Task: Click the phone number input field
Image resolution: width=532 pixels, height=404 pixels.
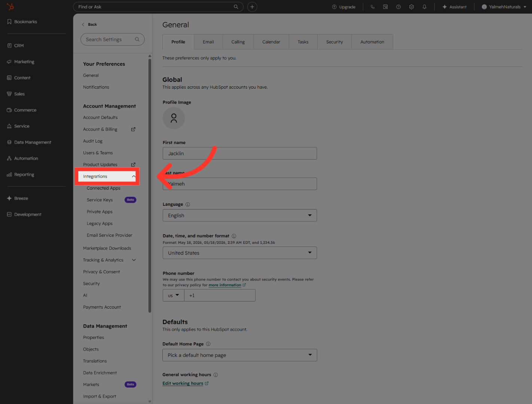Action: point(220,295)
